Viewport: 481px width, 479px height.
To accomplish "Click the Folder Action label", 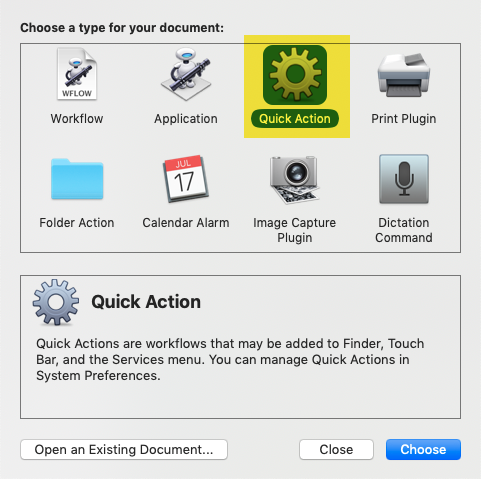I will (x=77, y=223).
